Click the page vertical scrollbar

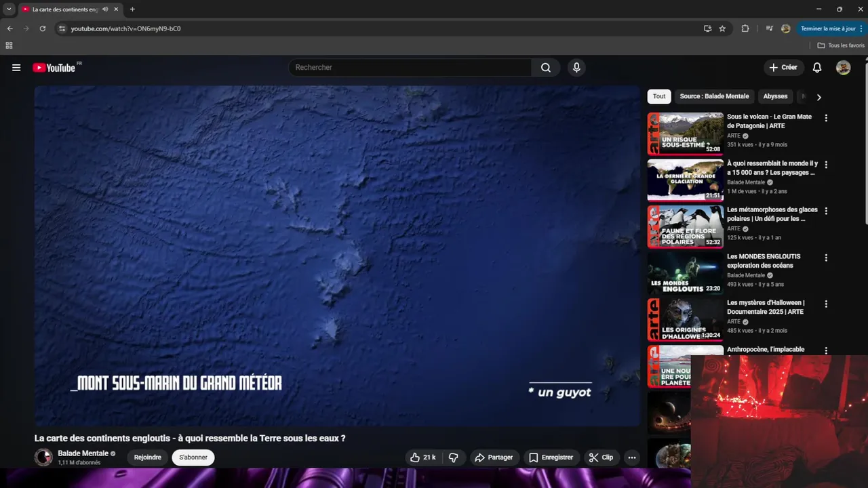(x=865, y=142)
